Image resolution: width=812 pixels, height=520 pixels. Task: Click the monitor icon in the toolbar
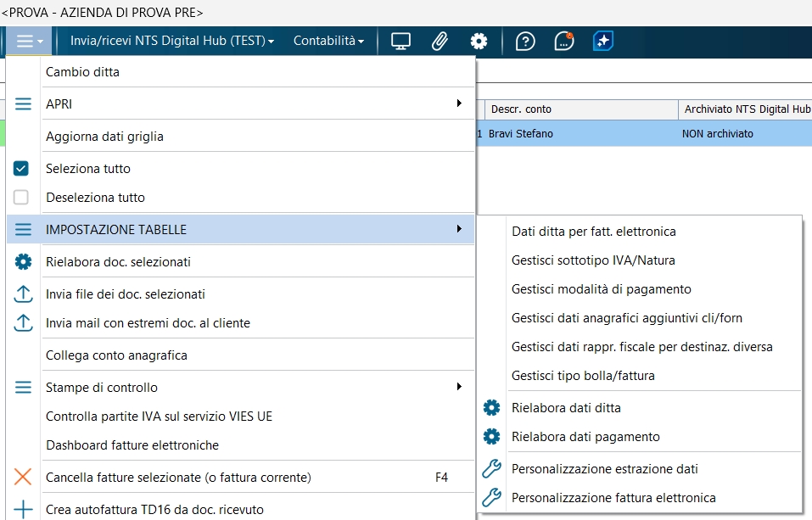[400, 41]
